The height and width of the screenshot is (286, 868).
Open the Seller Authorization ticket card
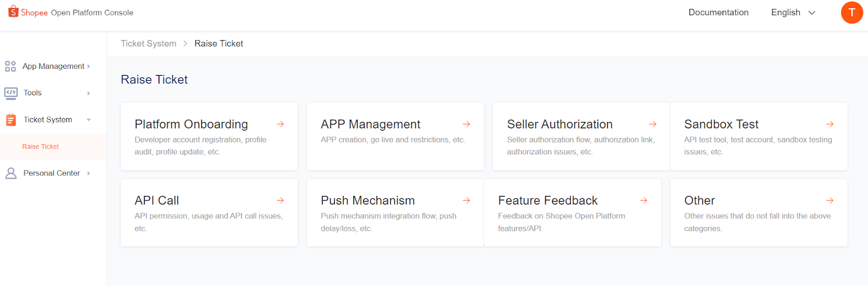coord(580,136)
